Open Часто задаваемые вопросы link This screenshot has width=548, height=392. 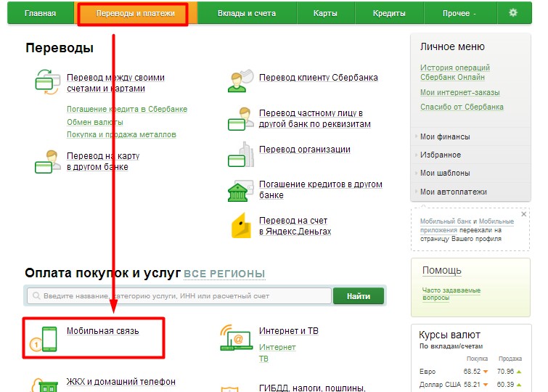(x=451, y=294)
